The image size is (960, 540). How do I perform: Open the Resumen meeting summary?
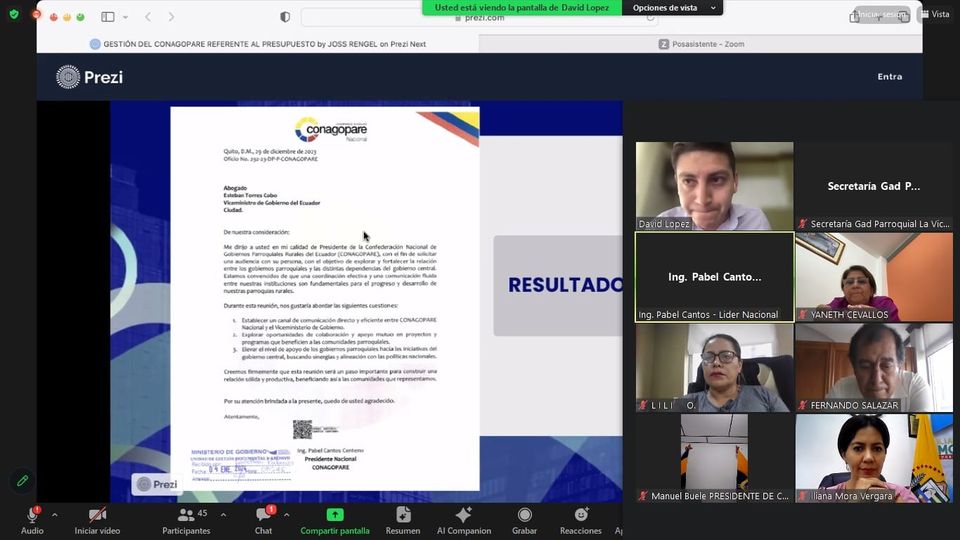(403, 515)
